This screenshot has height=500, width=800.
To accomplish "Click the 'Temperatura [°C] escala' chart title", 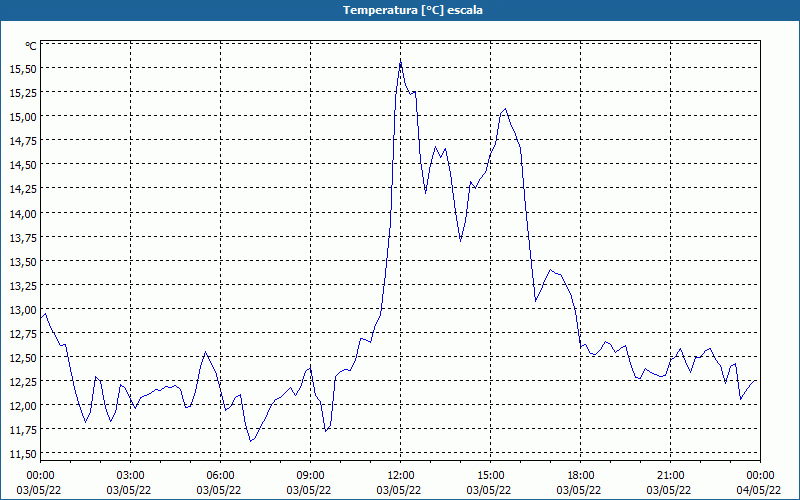I will pos(413,10).
